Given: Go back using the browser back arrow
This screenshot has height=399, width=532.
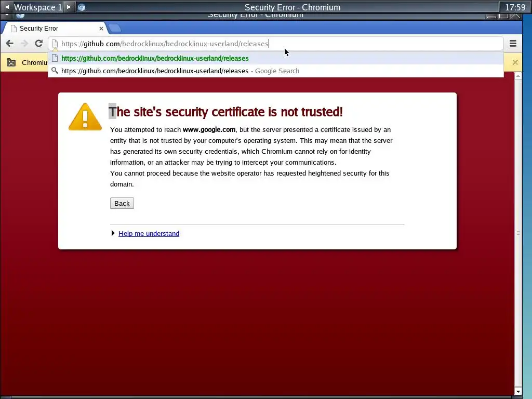Looking at the screenshot, I should pyautogui.click(x=9, y=44).
